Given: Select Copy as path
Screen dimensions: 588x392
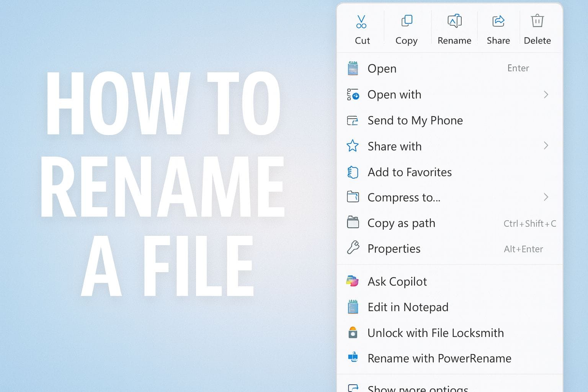Looking at the screenshot, I should point(401,223).
